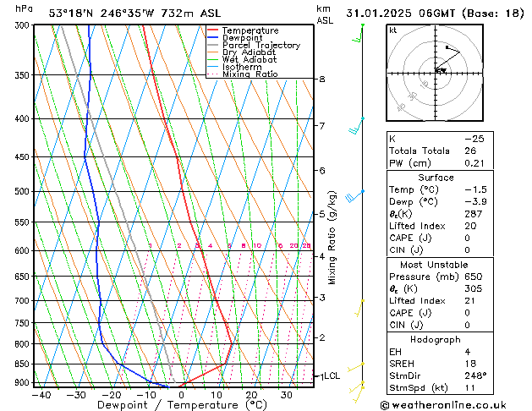Click the 'Hodograph' section header
Viewport: 532px width, 411px height.
pos(436,339)
